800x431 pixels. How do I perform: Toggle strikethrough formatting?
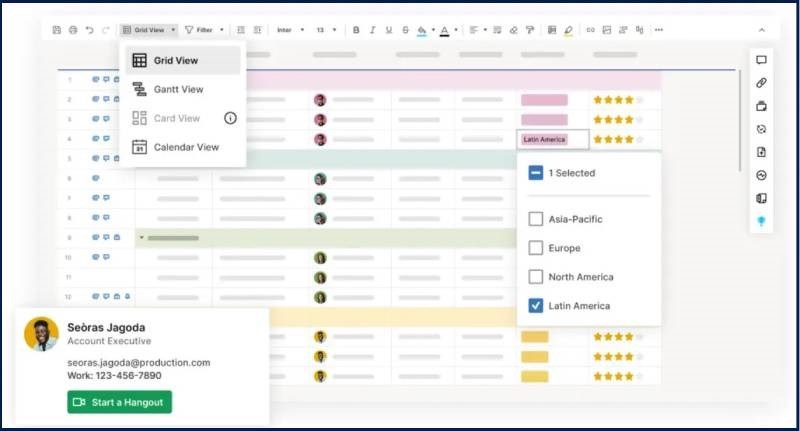click(405, 30)
